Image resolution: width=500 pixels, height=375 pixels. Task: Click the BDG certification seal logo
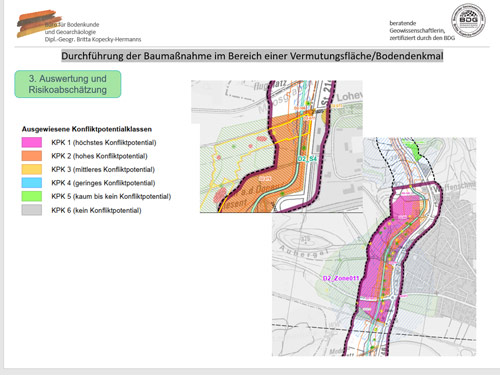point(468,20)
